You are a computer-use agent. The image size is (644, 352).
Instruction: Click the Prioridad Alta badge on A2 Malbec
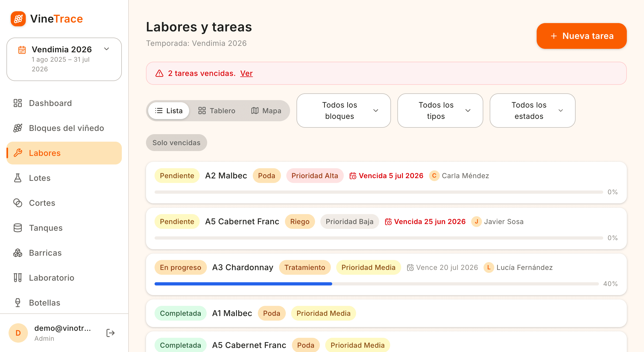pyautogui.click(x=315, y=176)
